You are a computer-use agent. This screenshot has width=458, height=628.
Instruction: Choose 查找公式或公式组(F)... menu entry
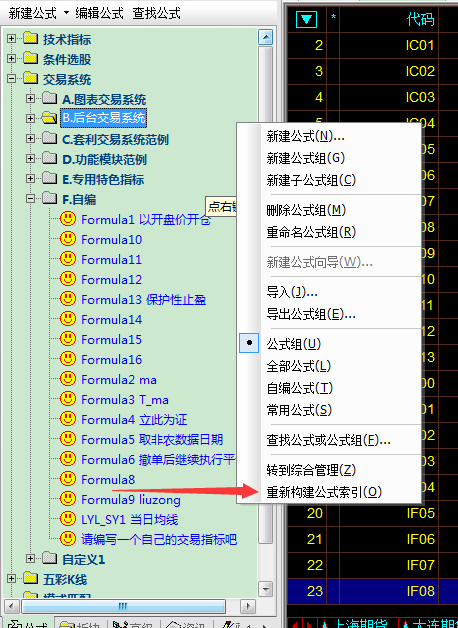(329, 440)
